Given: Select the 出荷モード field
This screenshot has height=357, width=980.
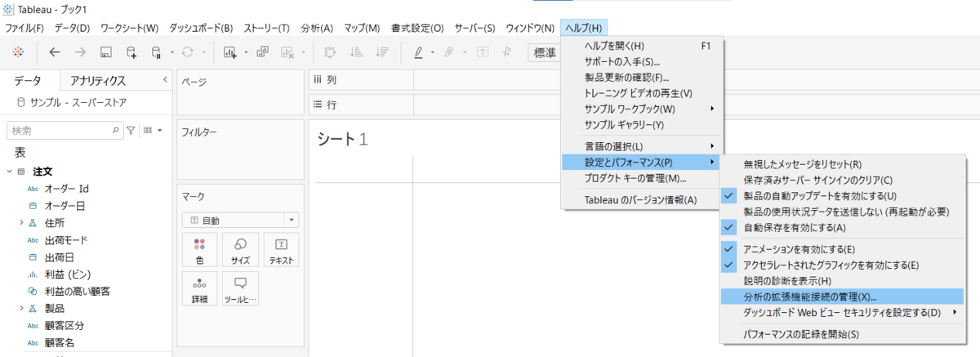Looking at the screenshot, I should click(x=66, y=239).
